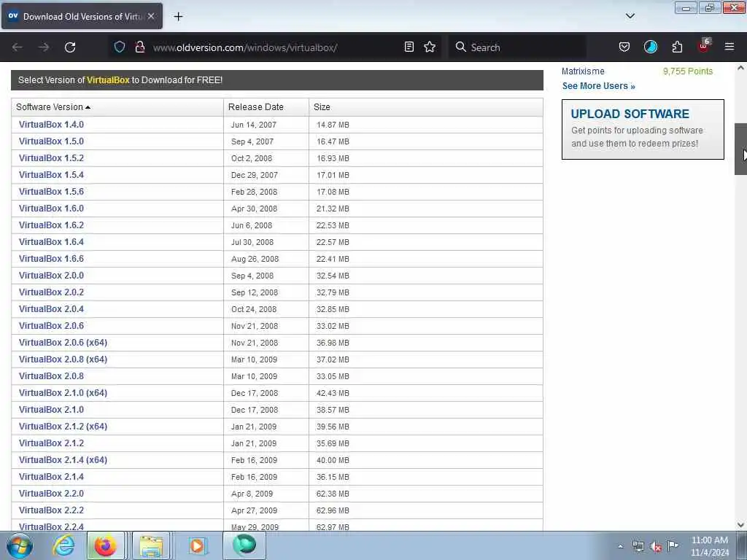
Task: Close the Download Old Versions tab
Action: click(x=151, y=16)
